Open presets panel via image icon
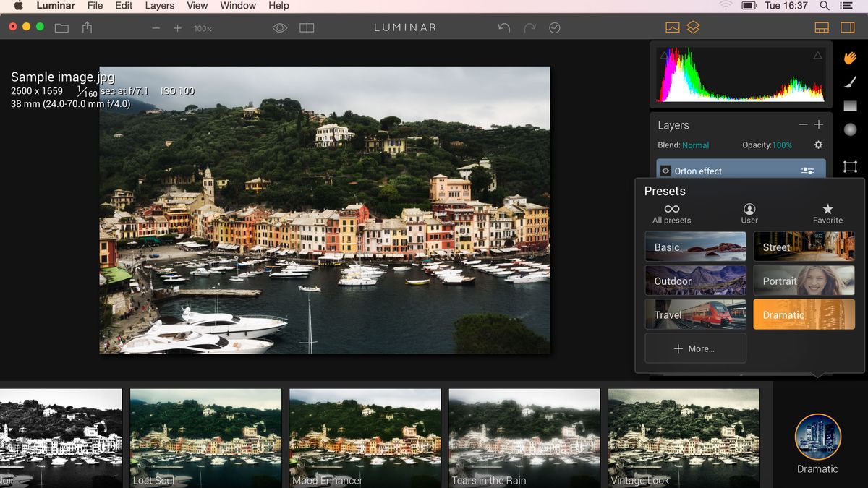Screen dimensions: 868x488 coord(673,27)
